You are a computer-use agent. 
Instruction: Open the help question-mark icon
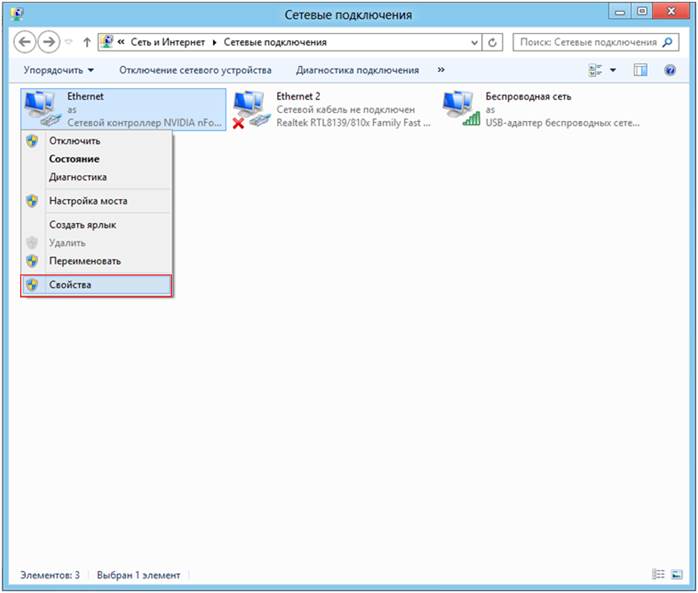pos(670,70)
